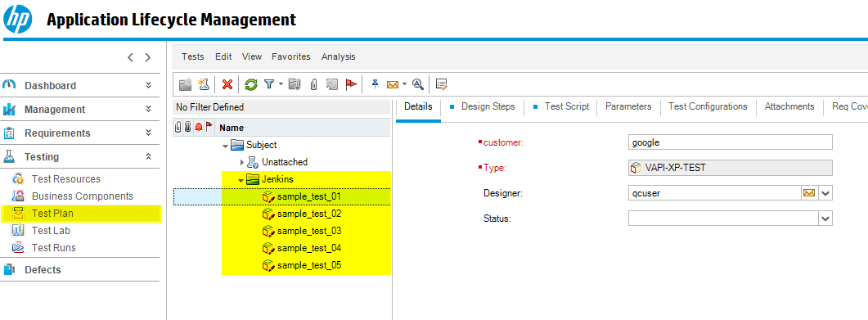Click the red Flag for Follow Up toolbar icon
868x320 pixels.
[351, 84]
